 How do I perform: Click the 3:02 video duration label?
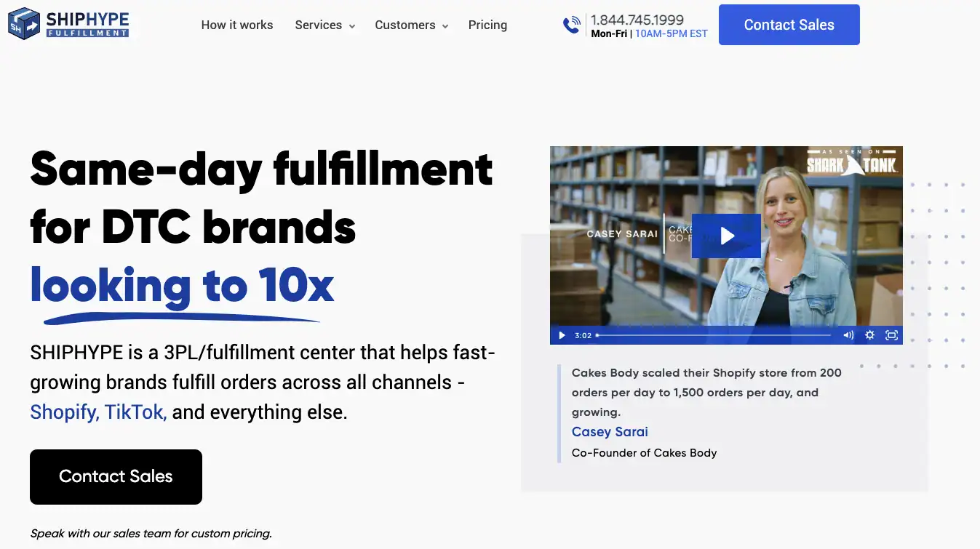pos(583,335)
